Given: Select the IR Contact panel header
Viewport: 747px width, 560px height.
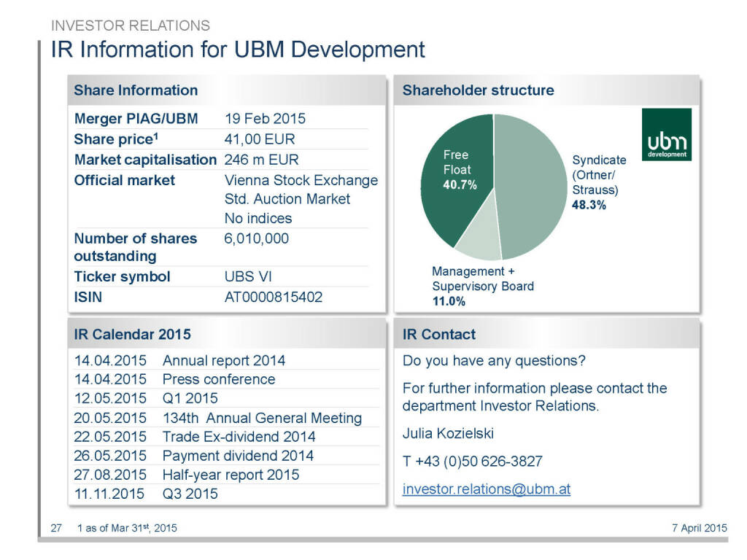Looking at the screenshot, I should coord(438,335).
